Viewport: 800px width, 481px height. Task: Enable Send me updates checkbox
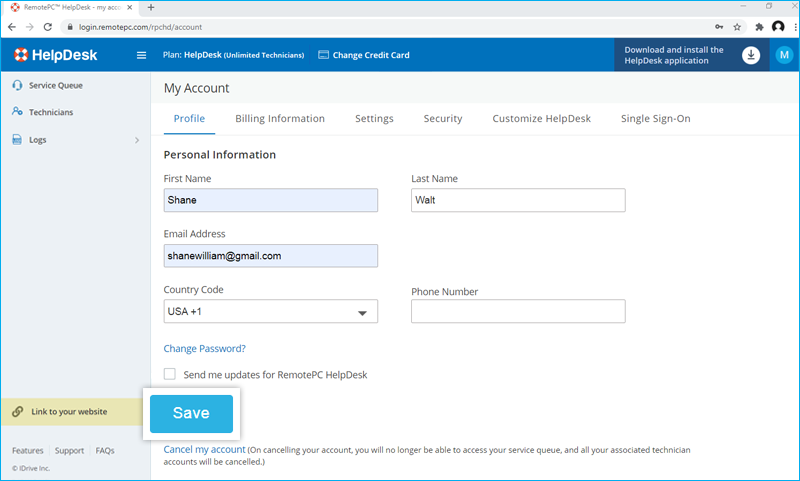[x=170, y=374]
